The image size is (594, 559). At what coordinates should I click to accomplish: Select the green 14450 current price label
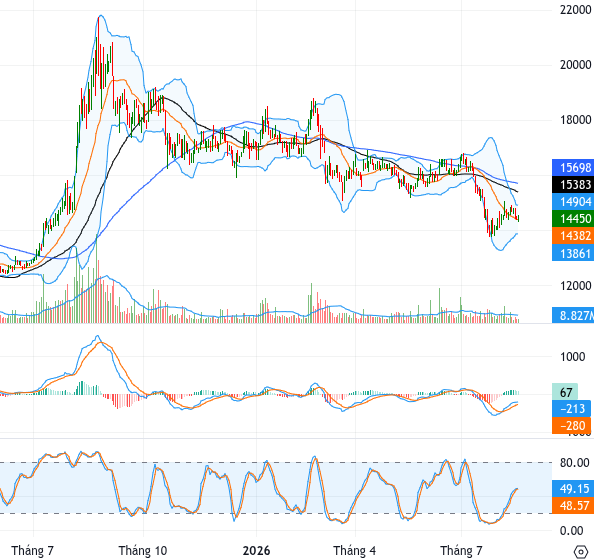(573, 219)
